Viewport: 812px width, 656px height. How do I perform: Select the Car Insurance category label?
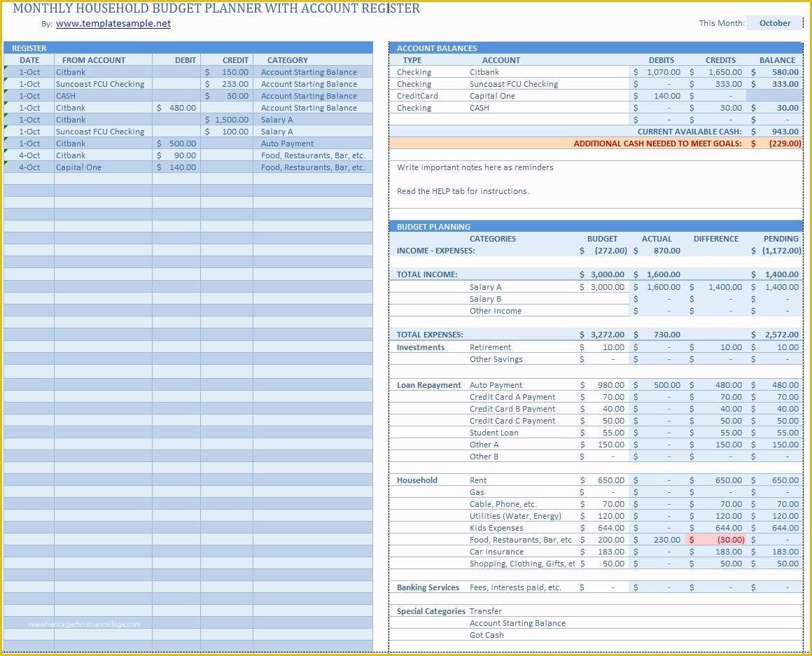[x=496, y=552]
